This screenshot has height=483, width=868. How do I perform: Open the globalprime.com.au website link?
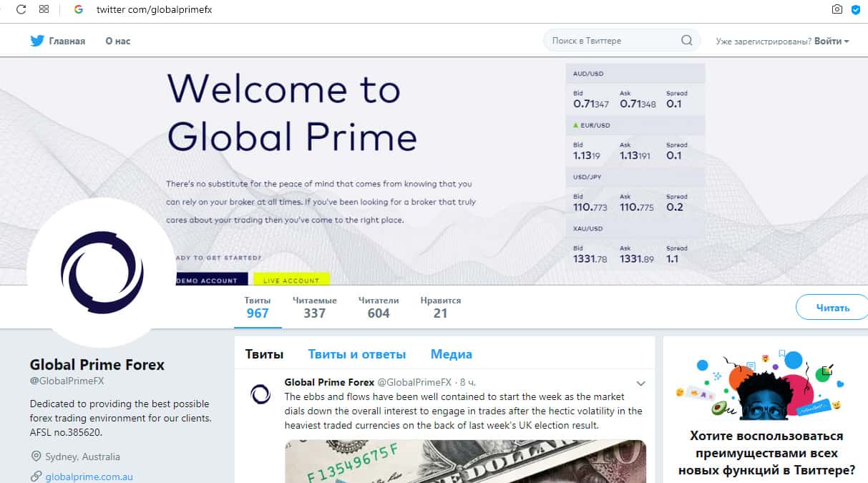pos(89,477)
